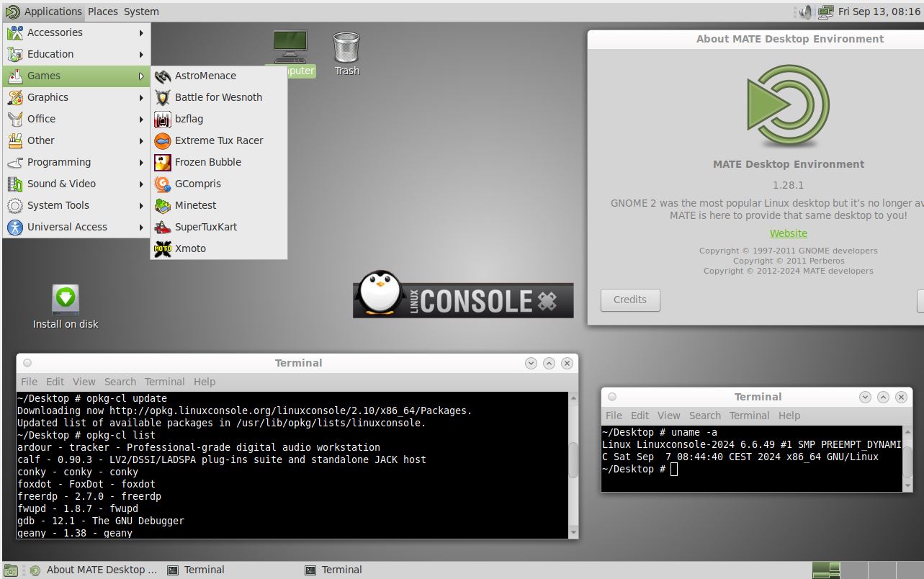Open the Places menu in the top panel

pos(103,12)
